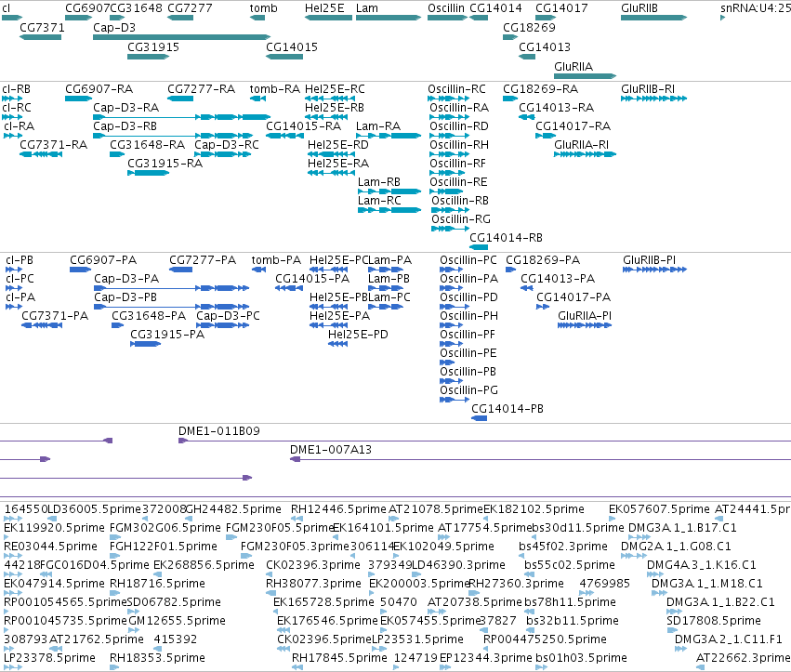Select the snRNA:U4:25 gene arrow

(723, 18)
